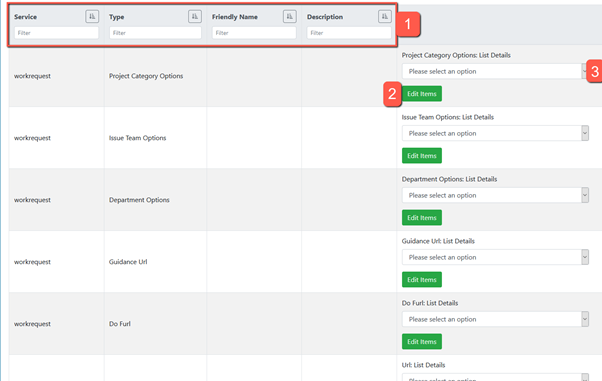Edit Items for Do Furl
Viewport: 602px width, 381px height.
422,341
